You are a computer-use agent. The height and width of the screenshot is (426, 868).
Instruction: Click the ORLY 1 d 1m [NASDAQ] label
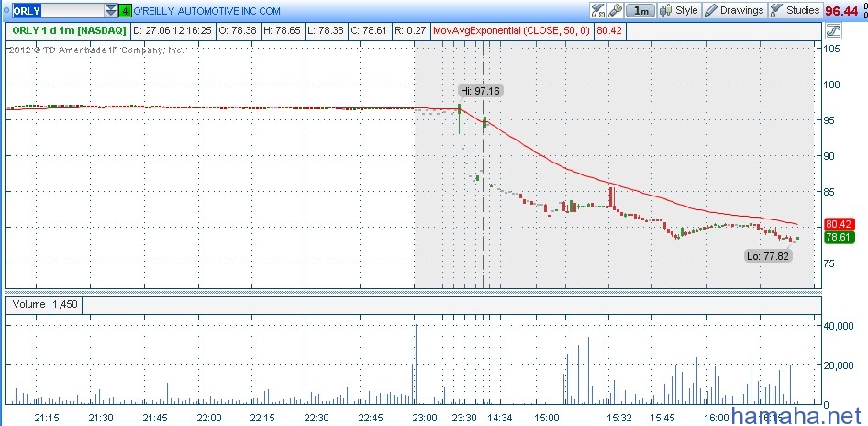pos(69,31)
